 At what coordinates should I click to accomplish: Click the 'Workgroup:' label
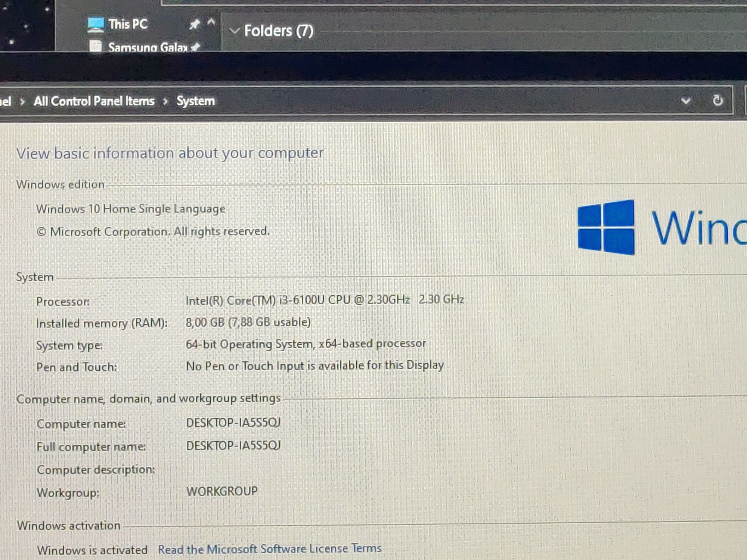tap(68, 493)
